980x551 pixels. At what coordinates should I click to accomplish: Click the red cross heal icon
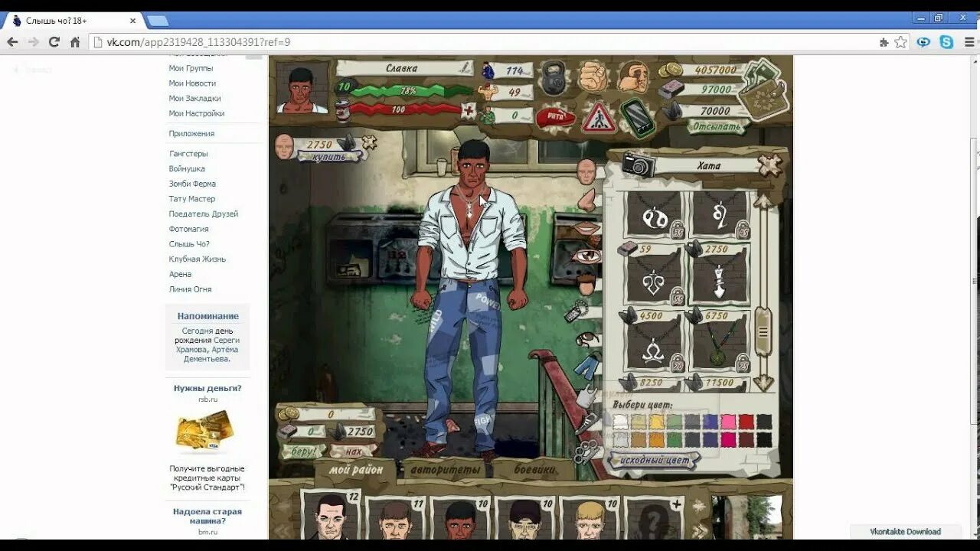point(468,110)
